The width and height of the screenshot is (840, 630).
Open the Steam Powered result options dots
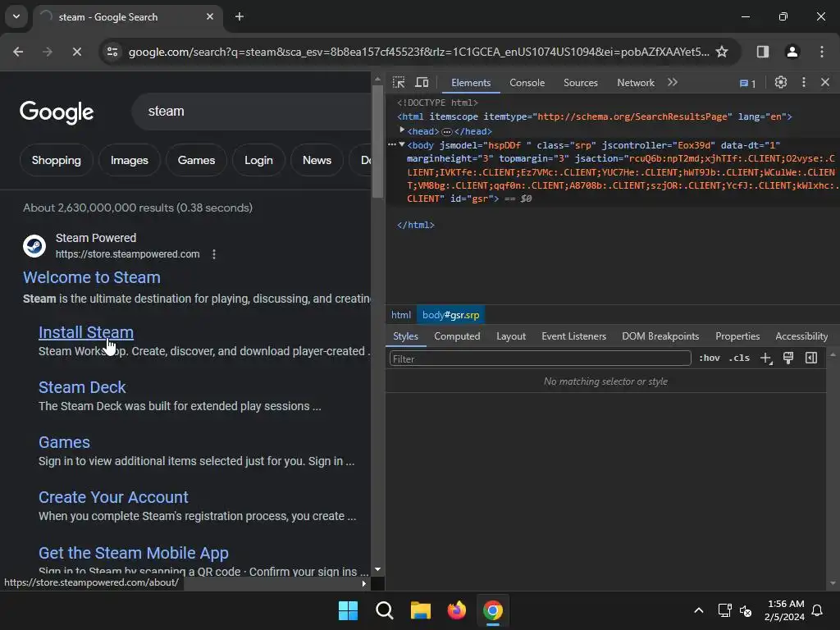tap(214, 254)
